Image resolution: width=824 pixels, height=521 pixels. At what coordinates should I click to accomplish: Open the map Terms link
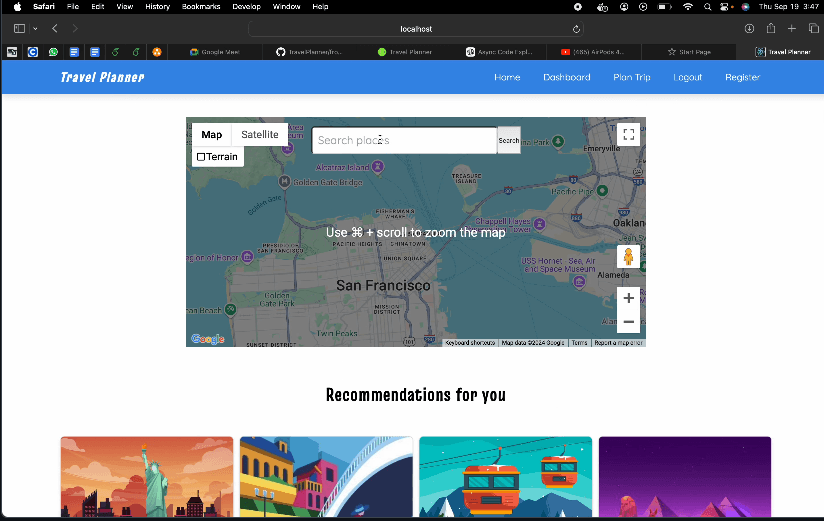579,343
